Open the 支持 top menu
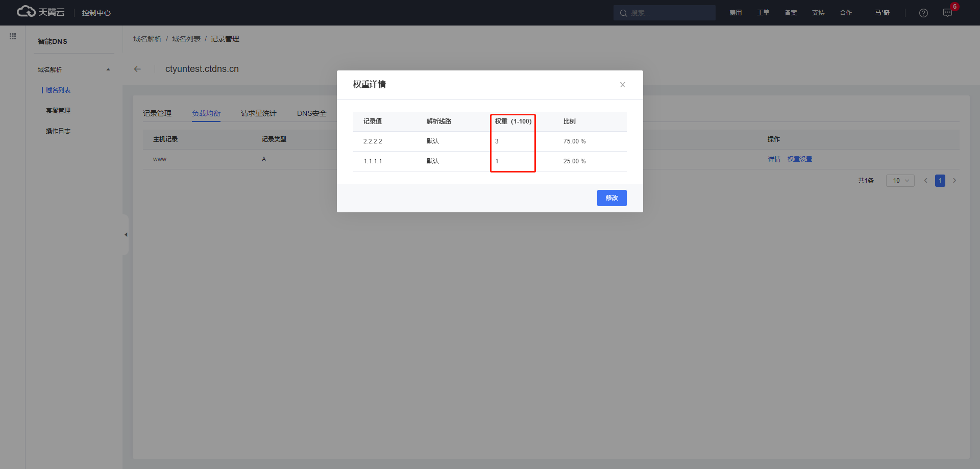The width and height of the screenshot is (980, 469). point(818,13)
